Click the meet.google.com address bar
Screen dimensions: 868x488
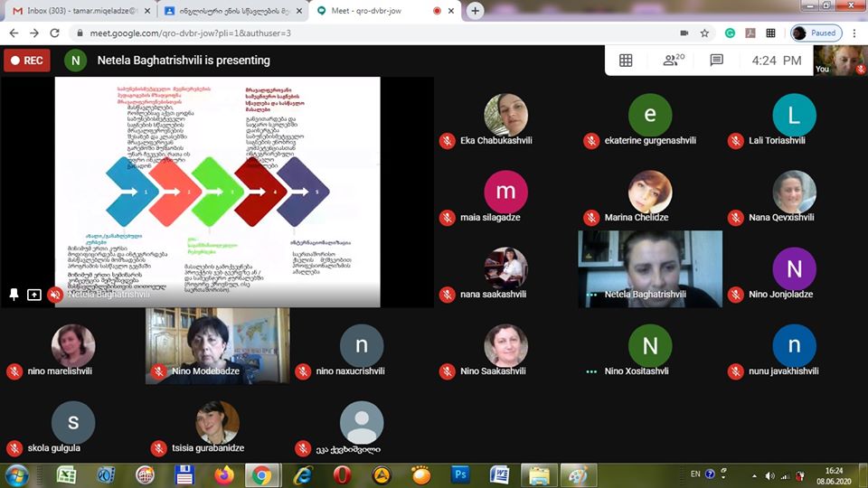pyautogui.click(x=362, y=33)
